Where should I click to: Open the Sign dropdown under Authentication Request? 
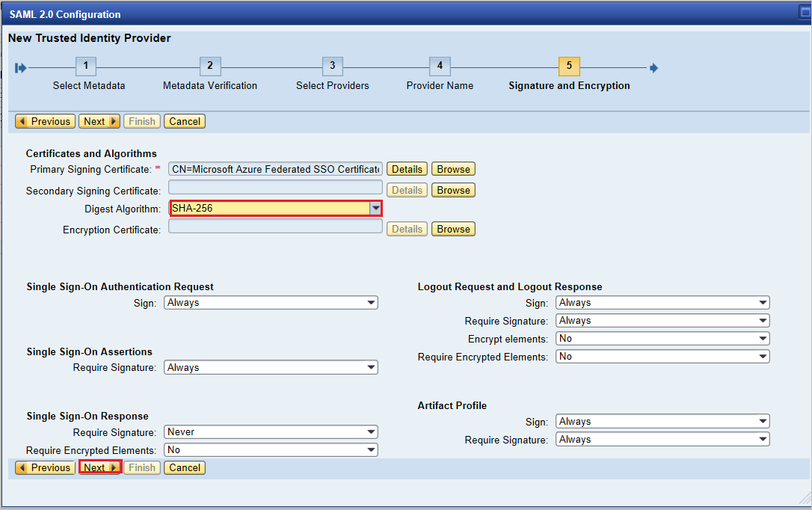pyautogui.click(x=372, y=302)
